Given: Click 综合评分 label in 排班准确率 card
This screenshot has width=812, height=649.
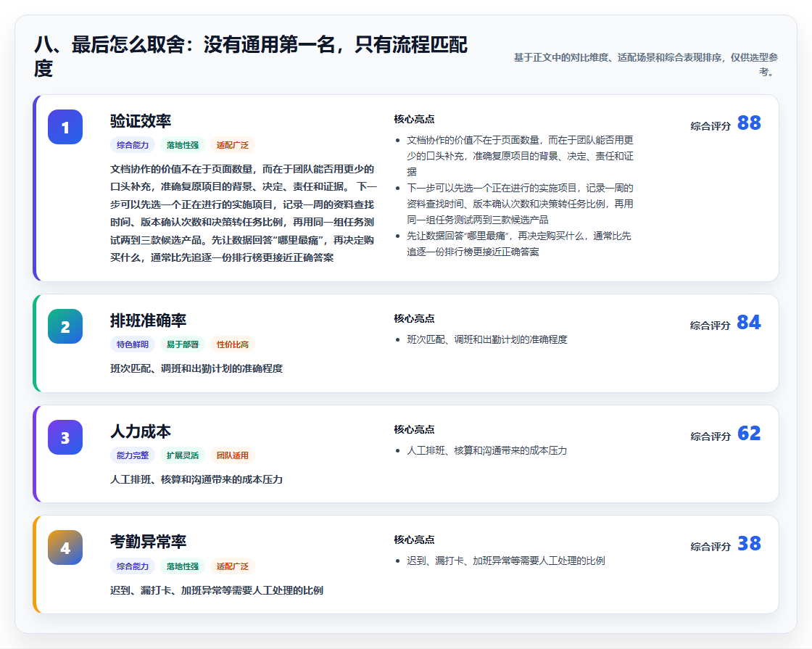Looking at the screenshot, I should pyautogui.click(x=710, y=326).
